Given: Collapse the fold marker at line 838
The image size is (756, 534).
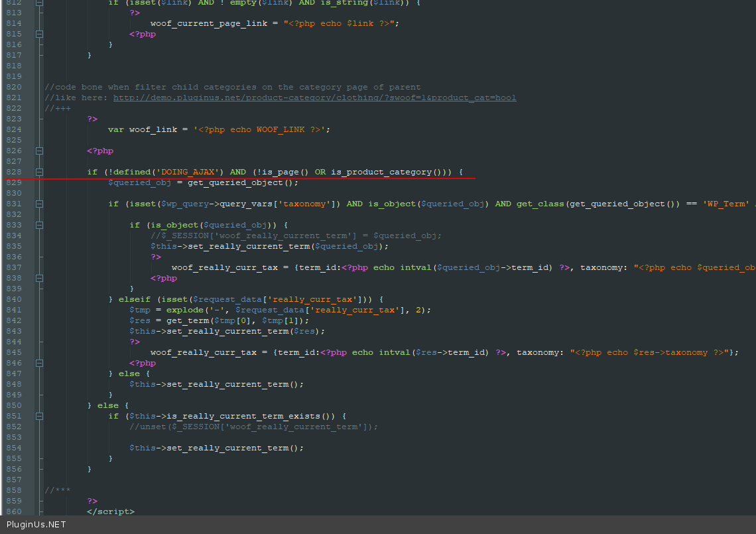Looking at the screenshot, I should (40, 278).
